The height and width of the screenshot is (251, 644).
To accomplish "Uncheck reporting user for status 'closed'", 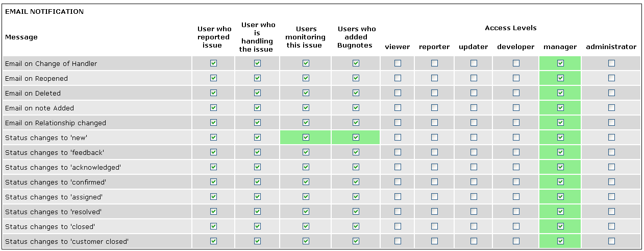I will pyautogui.click(x=213, y=226).
